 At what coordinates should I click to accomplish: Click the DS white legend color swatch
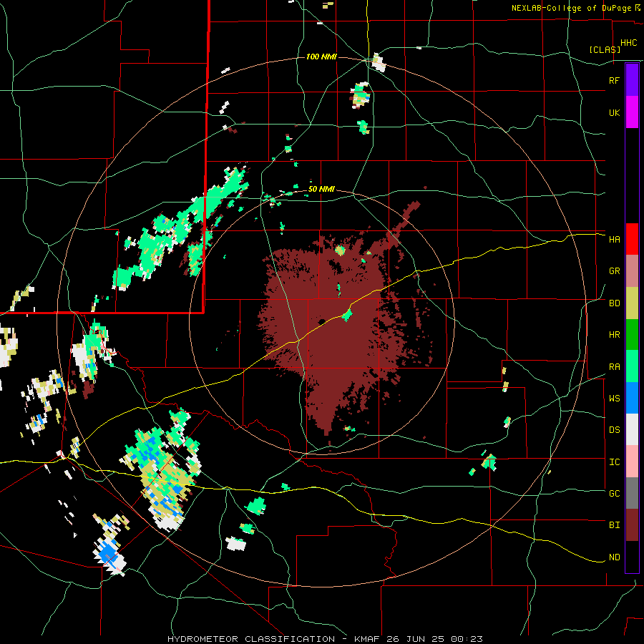[632, 429]
